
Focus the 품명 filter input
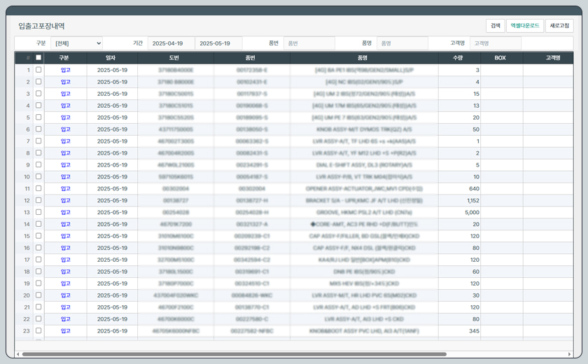tap(402, 43)
